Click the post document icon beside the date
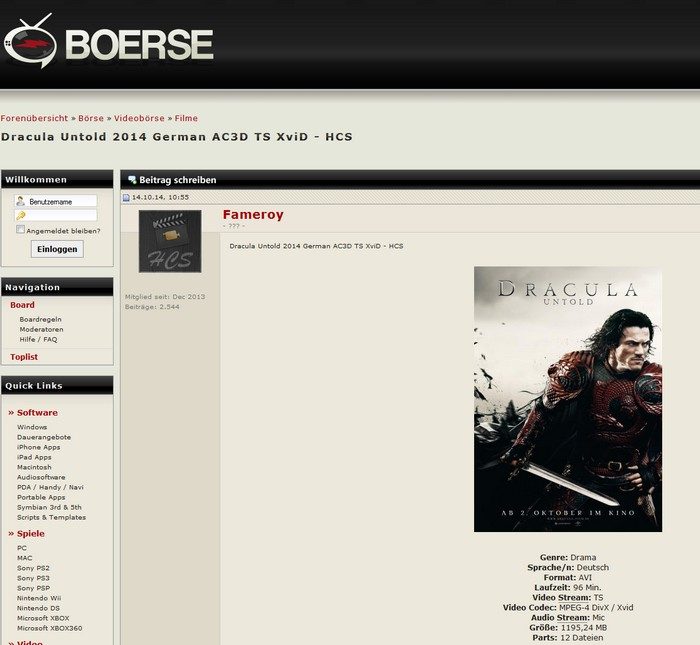Viewport: 700px width, 645px height. (x=126, y=198)
